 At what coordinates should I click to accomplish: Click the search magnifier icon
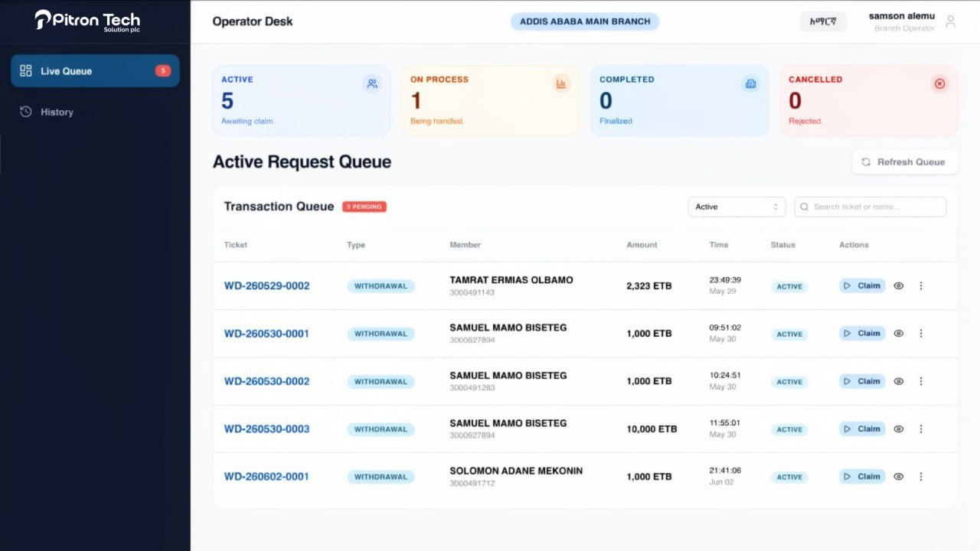805,207
